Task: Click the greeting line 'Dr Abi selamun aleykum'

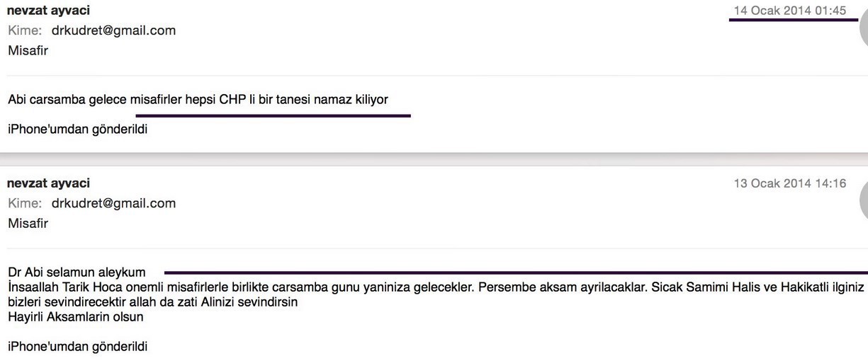Action: click(77, 273)
